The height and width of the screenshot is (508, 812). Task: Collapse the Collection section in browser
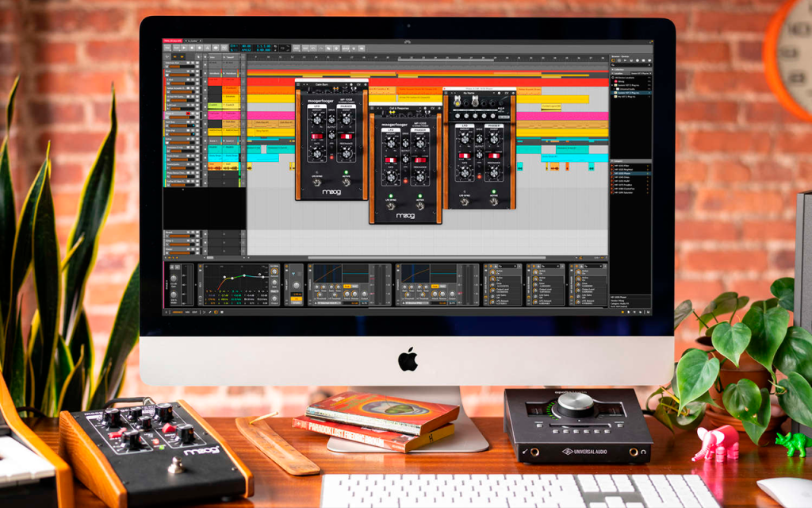(612, 70)
